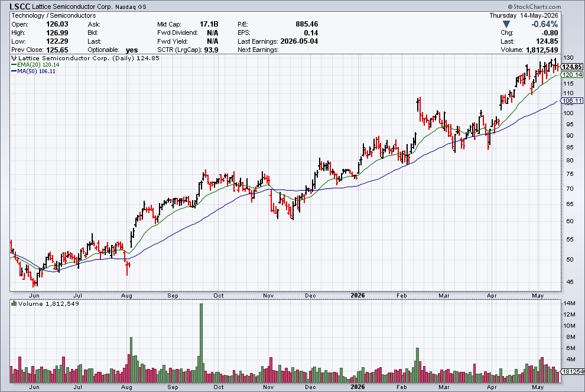This screenshot has height=392, width=585.
Task: Click the -0.64% percent change
Action: point(545,24)
